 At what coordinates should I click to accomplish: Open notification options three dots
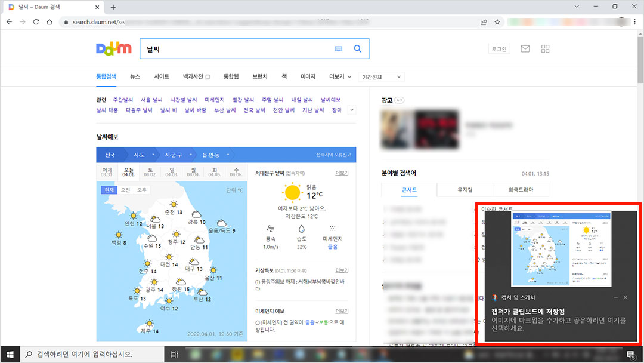coord(615,297)
